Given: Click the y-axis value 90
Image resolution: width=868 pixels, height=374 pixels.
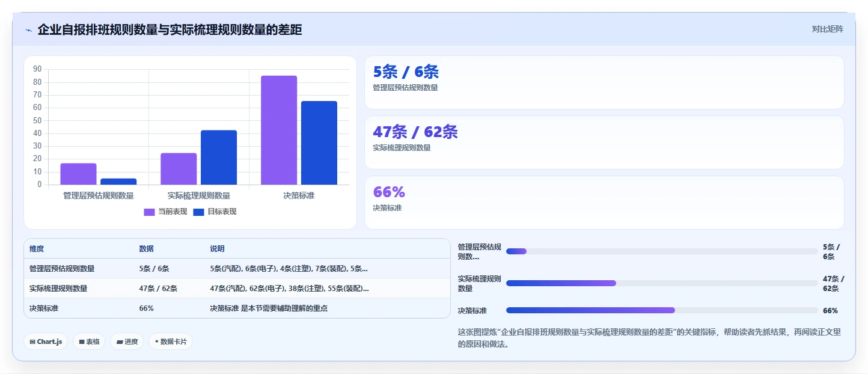Looking at the screenshot, I should pos(37,69).
